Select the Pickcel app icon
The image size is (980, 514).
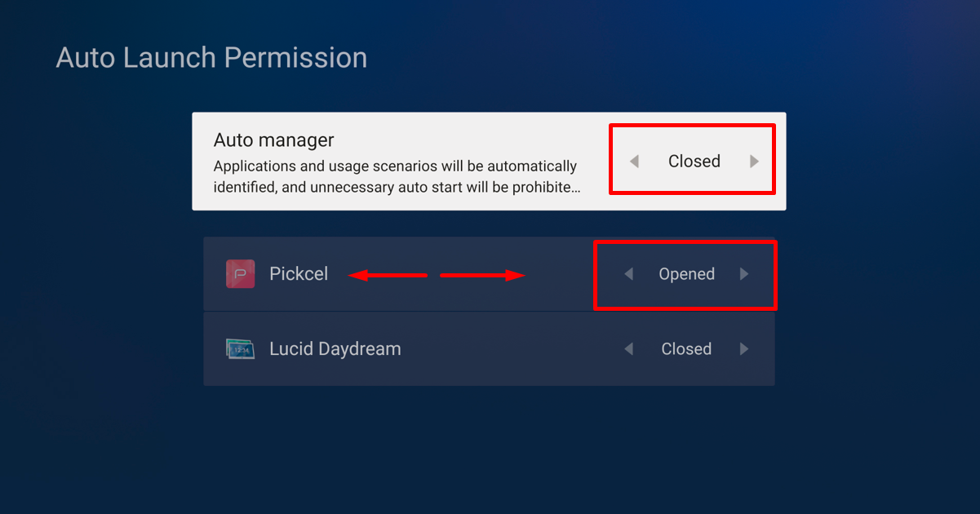tap(240, 274)
